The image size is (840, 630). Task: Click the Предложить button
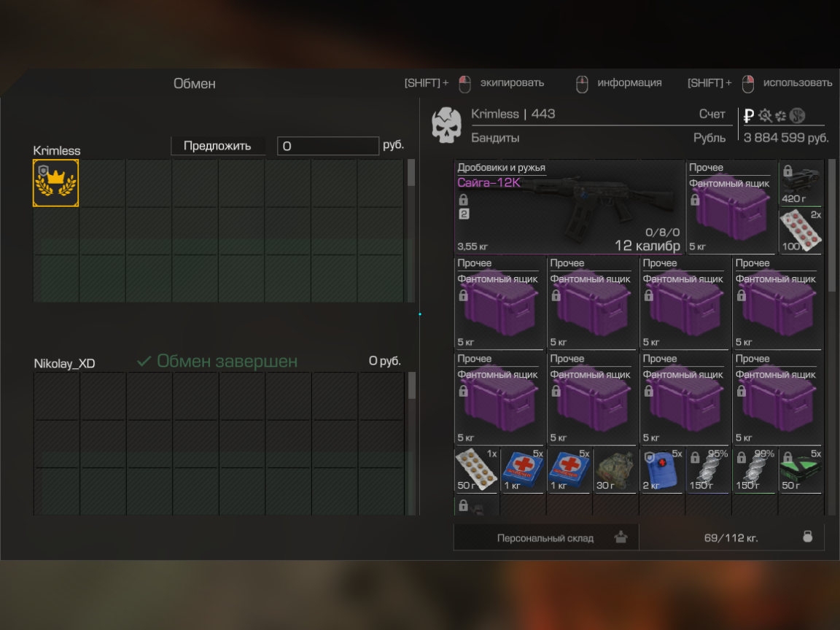[x=217, y=146]
